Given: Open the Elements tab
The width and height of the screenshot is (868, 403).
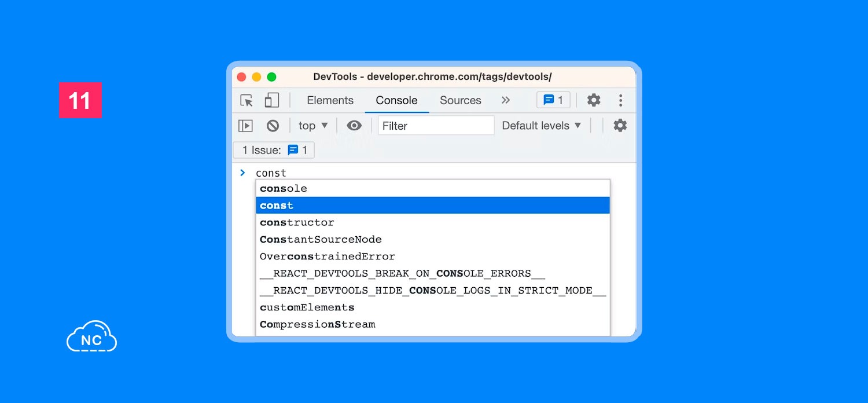Looking at the screenshot, I should point(330,100).
